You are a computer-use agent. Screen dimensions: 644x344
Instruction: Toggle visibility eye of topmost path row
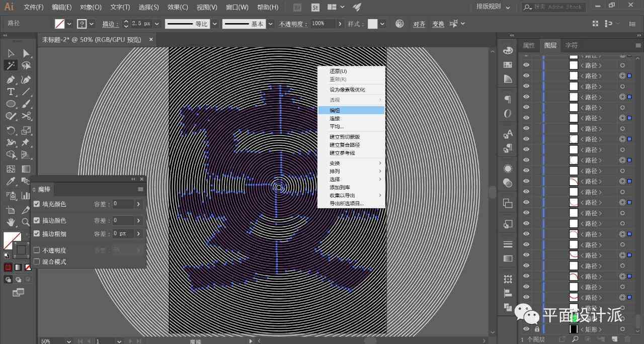[x=526, y=65]
